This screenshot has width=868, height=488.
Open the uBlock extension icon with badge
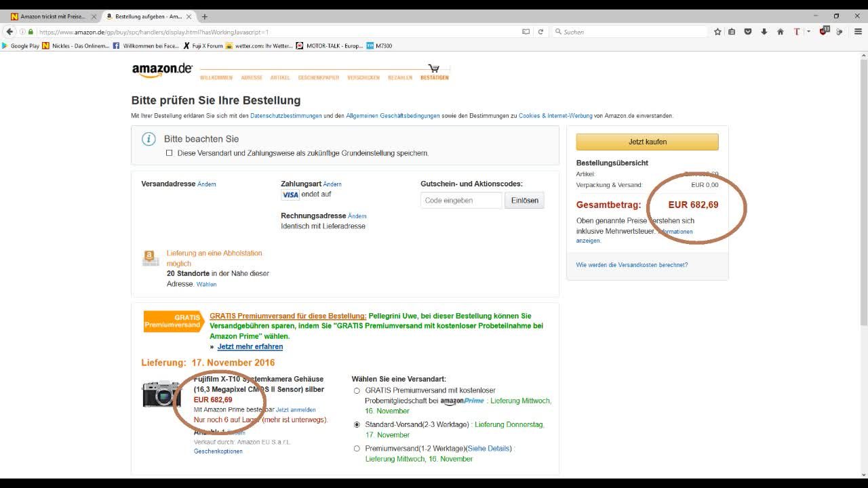tap(824, 31)
